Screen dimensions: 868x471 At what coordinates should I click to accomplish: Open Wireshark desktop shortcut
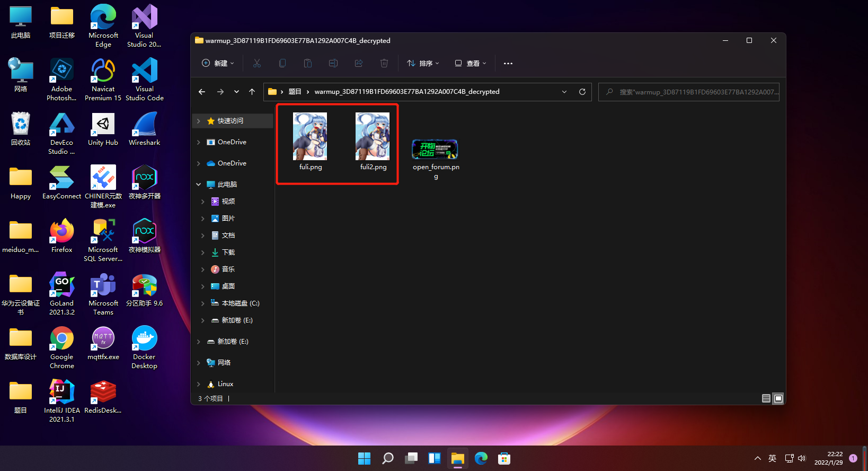pos(145,129)
